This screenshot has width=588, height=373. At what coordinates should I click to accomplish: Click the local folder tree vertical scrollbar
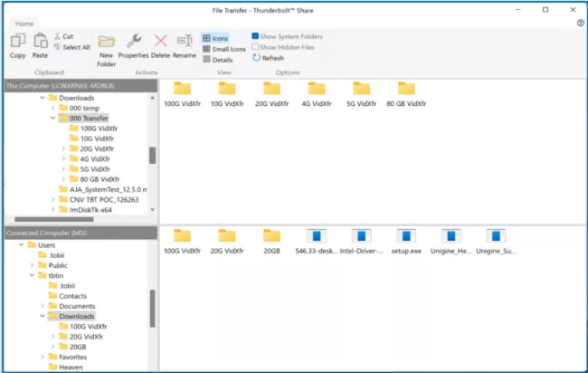pos(152,154)
